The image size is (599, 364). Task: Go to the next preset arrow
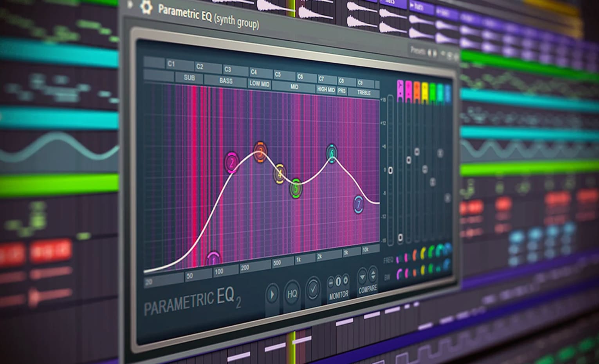pos(435,53)
